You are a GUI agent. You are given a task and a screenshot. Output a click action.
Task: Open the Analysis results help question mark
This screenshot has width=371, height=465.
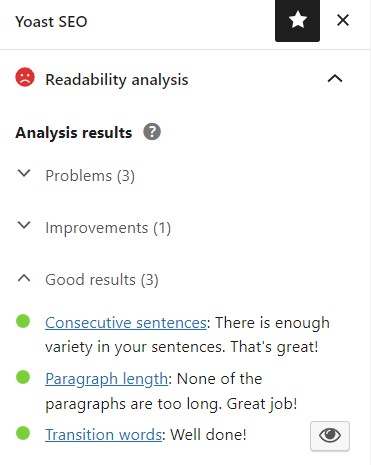[152, 132]
